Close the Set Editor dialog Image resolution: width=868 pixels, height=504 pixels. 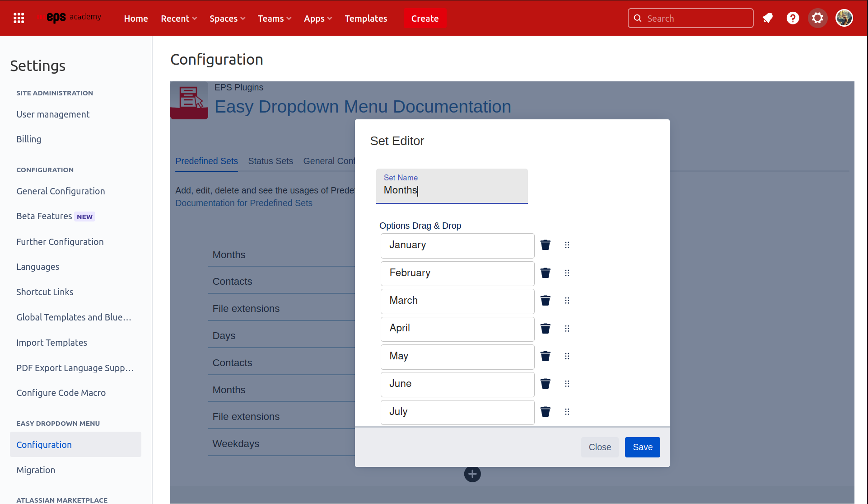[x=599, y=447]
